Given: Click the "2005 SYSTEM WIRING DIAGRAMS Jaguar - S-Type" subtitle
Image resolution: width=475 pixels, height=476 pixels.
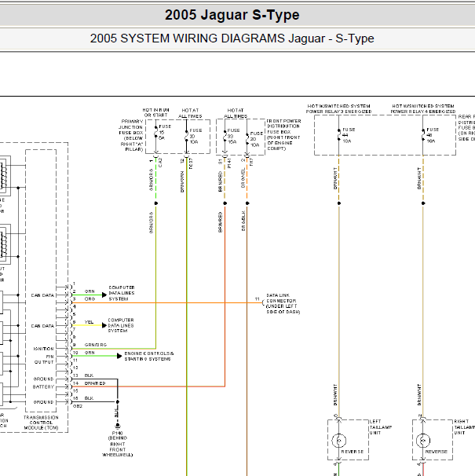Looking at the screenshot, I should click(x=232, y=38).
